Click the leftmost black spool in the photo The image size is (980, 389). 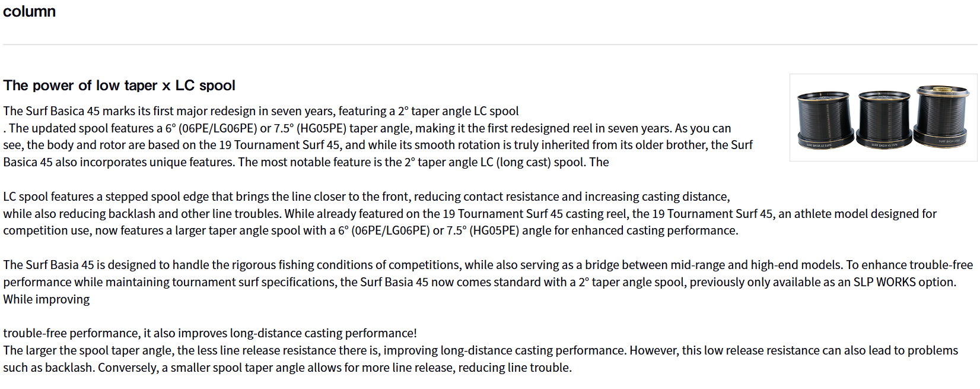pos(825,120)
